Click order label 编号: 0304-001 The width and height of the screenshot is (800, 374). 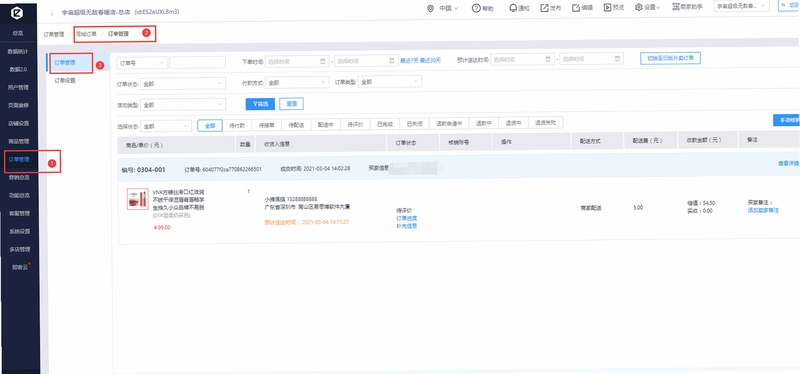143,169
